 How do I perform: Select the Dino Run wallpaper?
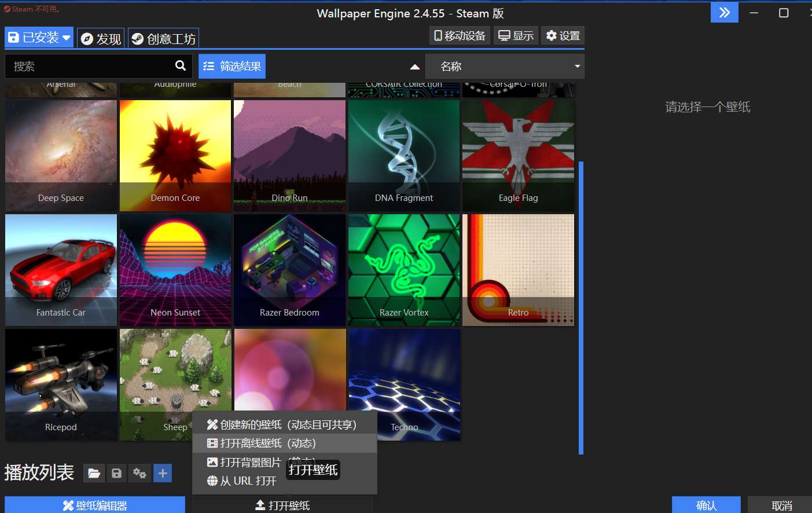(x=289, y=156)
